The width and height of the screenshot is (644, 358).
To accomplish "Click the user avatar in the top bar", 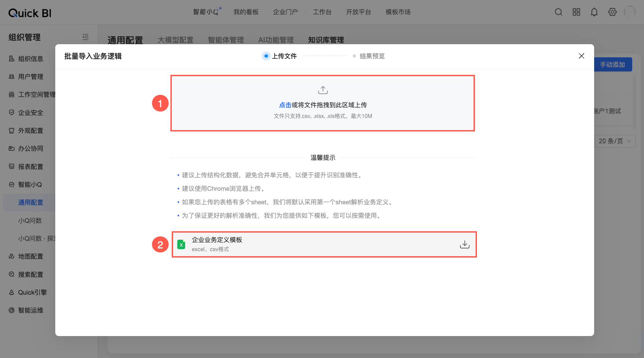I will coord(630,12).
